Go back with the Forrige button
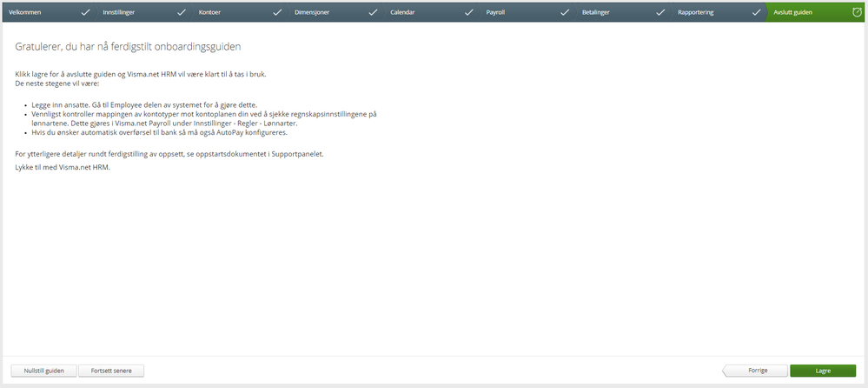This screenshot has width=868, height=388. (754, 371)
